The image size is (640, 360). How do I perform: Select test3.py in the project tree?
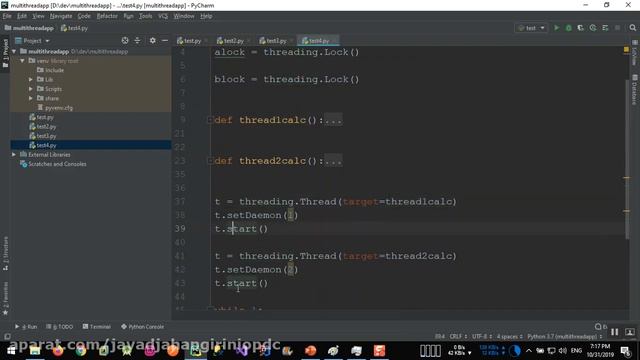46,136
